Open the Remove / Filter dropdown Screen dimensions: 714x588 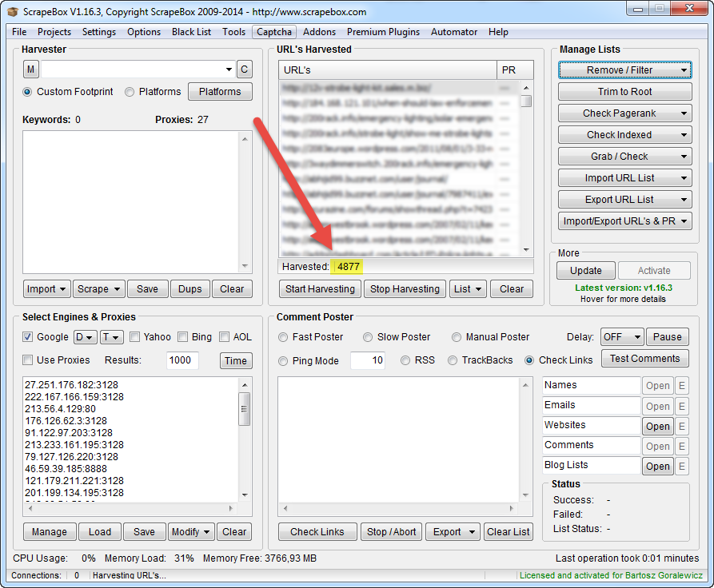(x=624, y=70)
